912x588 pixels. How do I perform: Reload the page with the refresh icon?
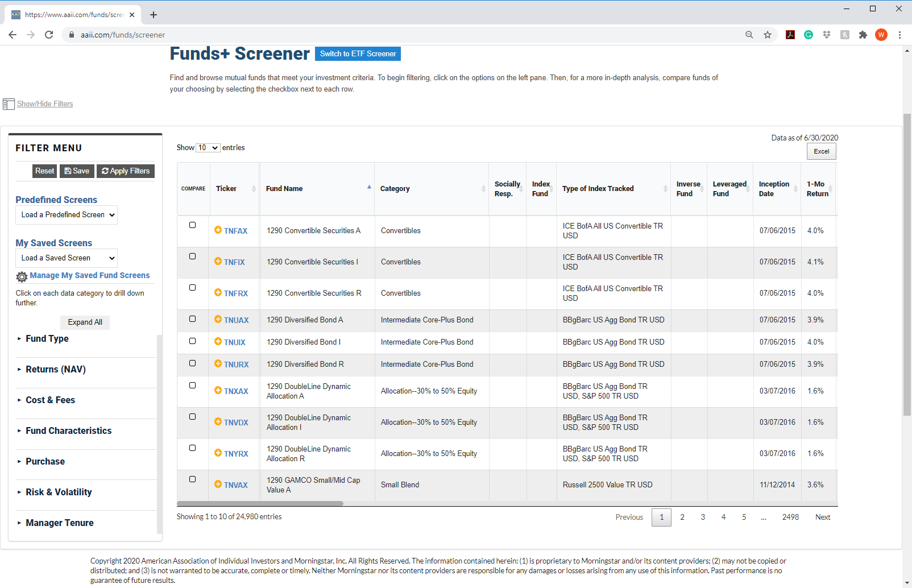click(x=49, y=35)
